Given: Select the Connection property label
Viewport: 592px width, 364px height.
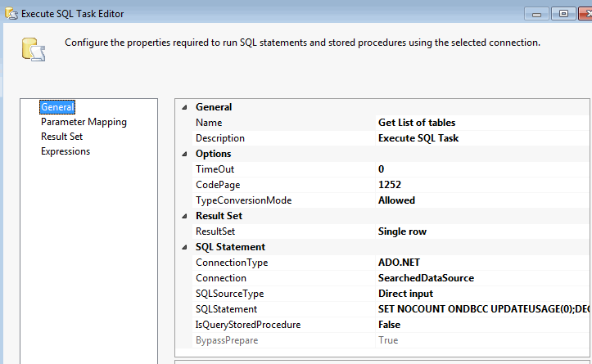Looking at the screenshot, I should pos(221,278).
